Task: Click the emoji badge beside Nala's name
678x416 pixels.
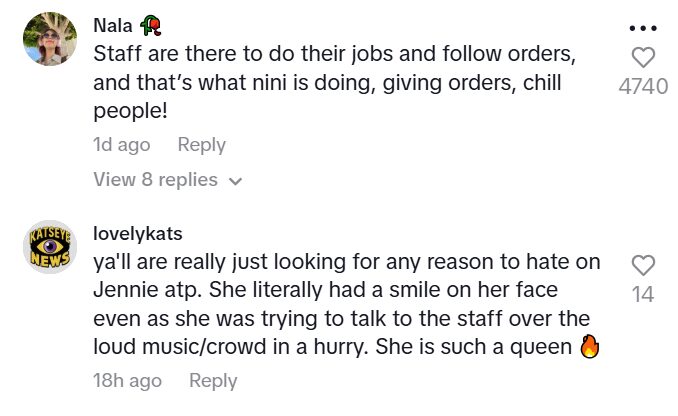Action: point(153,24)
